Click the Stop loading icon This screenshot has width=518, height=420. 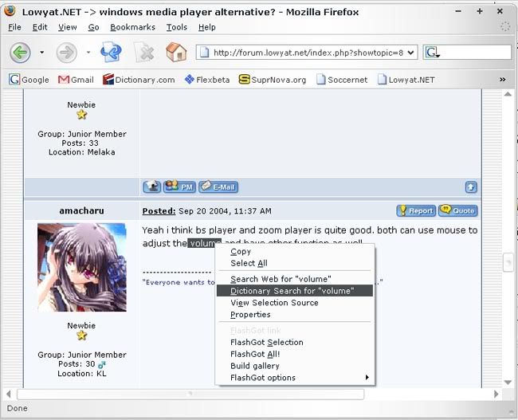[145, 53]
